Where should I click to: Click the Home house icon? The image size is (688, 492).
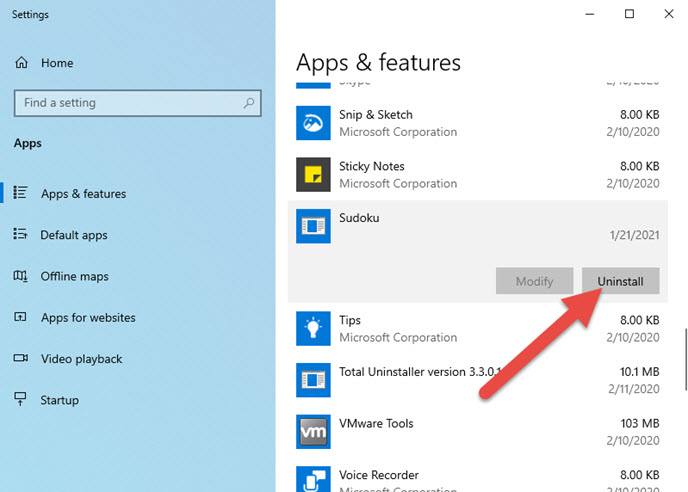tap(22, 63)
